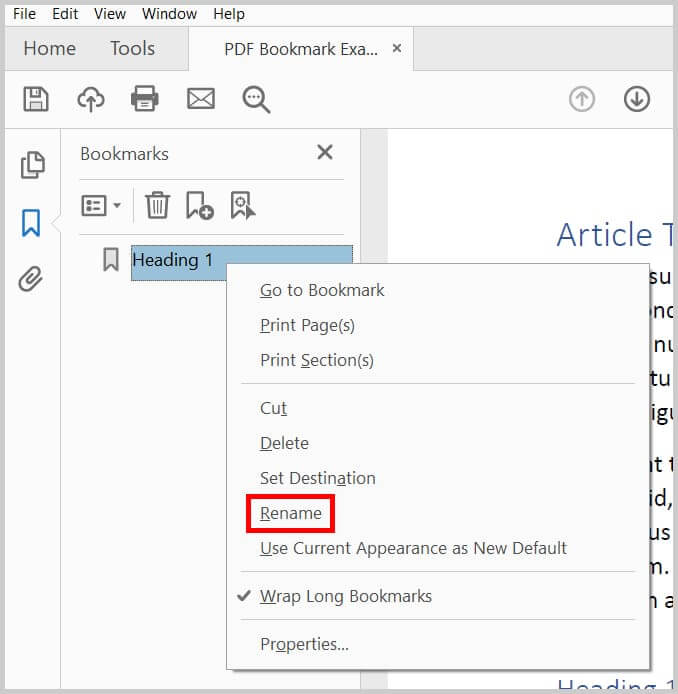Toggle Wrap Long Bookmarks option
Screen dimensions: 678x694
click(345, 596)
